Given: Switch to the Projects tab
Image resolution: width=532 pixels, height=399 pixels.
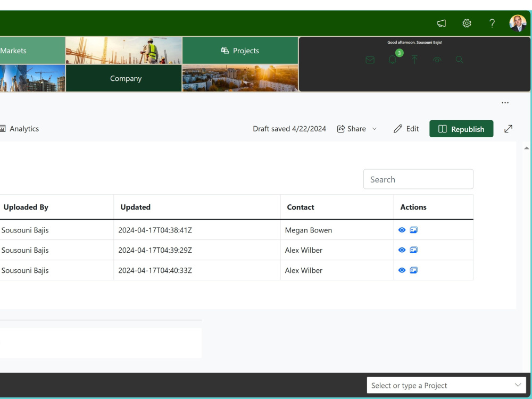Looking at the screenshot, I should coord(240,50).
